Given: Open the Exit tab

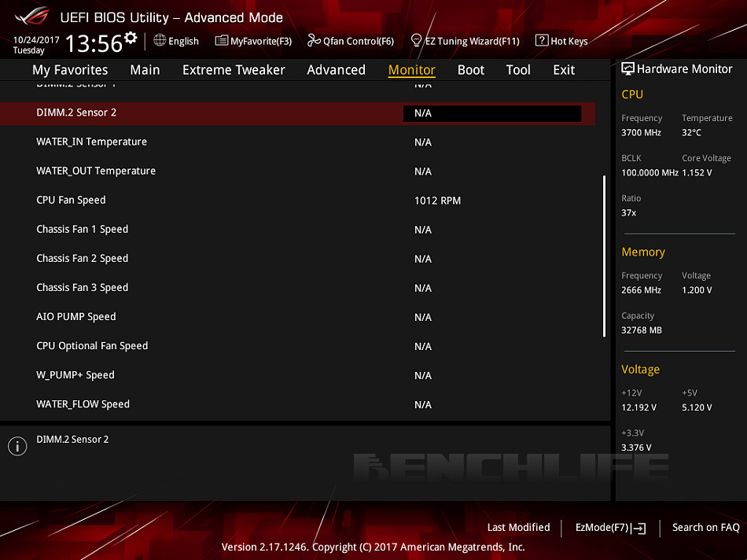Looking at the screenshot, I should (564, 70).
